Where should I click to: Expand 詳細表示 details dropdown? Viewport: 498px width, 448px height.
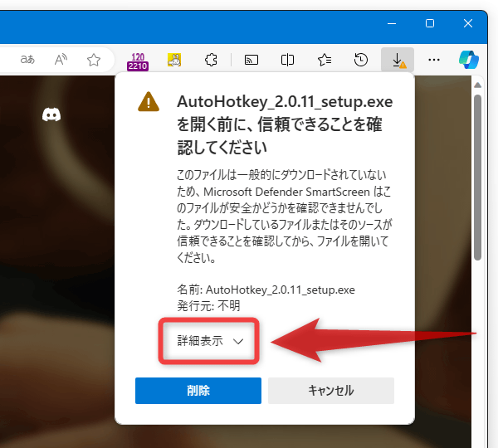pos(209,341)
